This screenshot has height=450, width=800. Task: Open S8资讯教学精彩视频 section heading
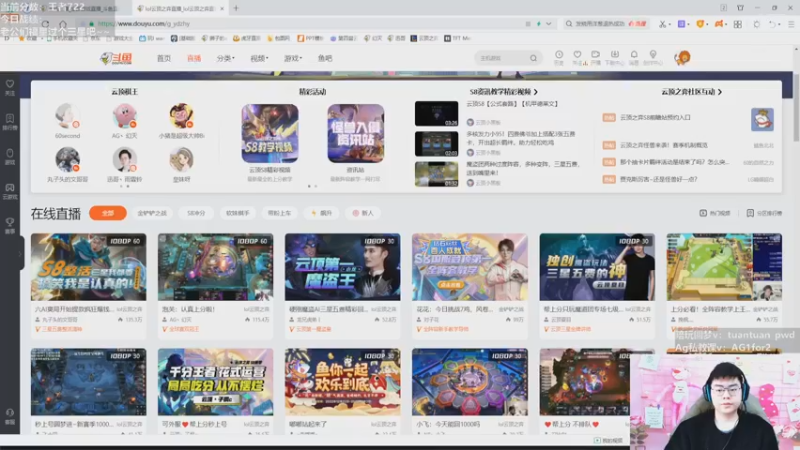(504, 92)
